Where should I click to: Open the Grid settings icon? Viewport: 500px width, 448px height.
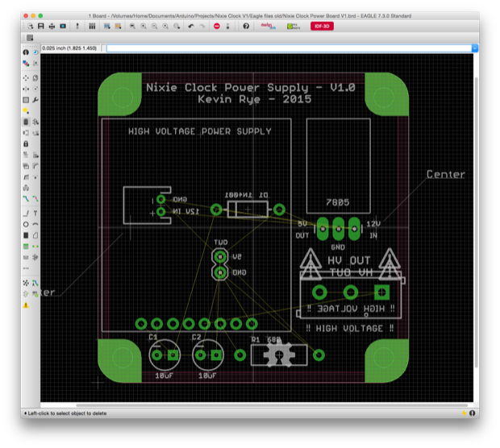click(x=30, y=38)
